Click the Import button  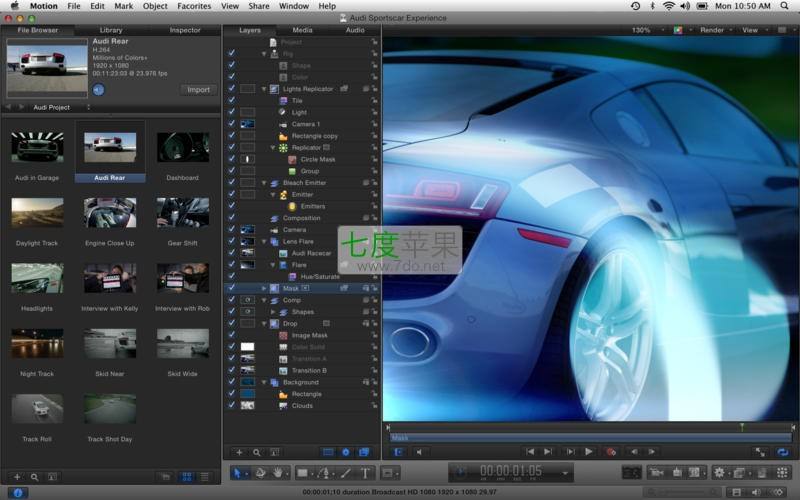coord(198,90)
